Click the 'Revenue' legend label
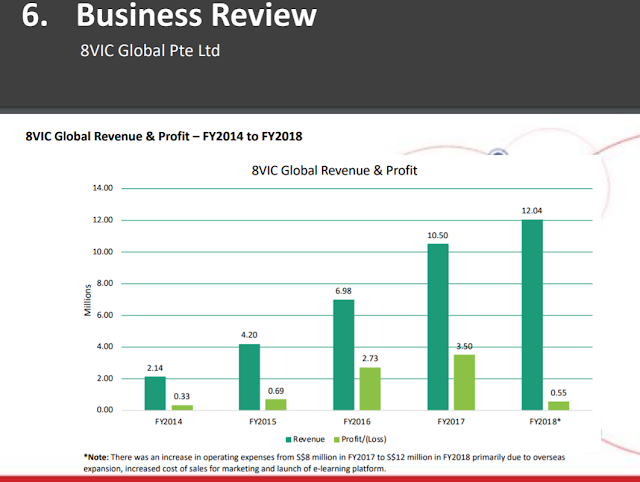Screen dimensions: 640x482 point(309,439)
